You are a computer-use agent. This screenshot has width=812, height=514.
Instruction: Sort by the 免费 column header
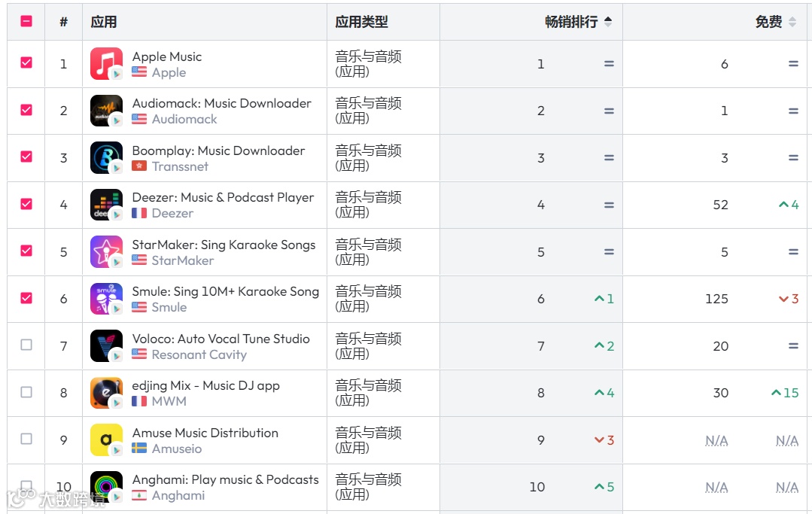coord(768,22)
